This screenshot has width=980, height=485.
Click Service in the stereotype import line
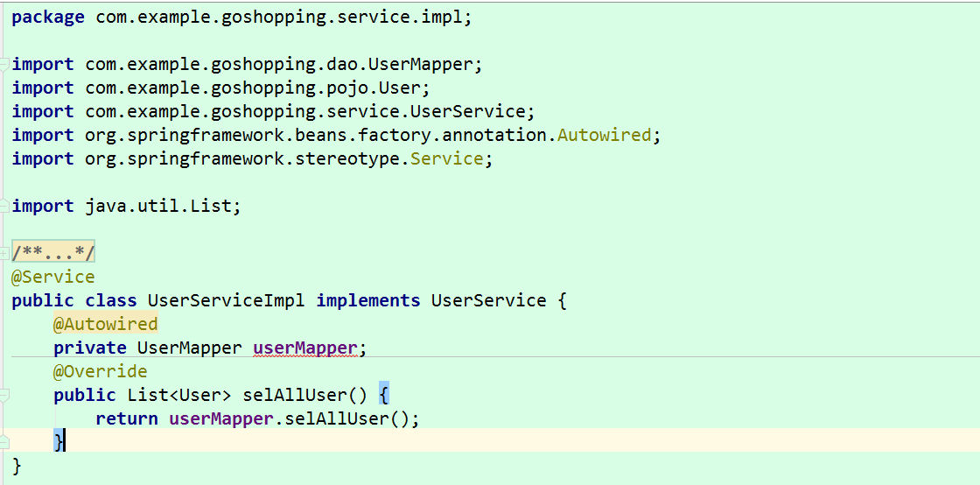(446, 158)
